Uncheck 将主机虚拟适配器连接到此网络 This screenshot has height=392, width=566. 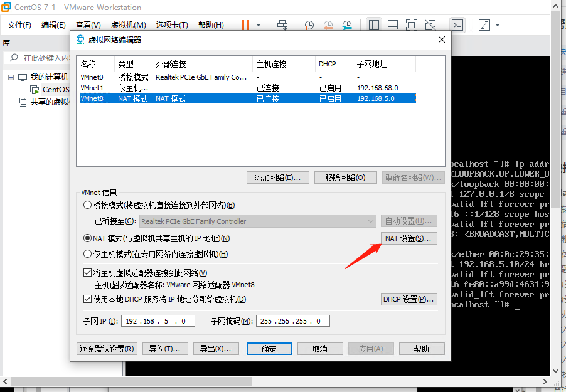pyautogui.click(x=87, y=272)
